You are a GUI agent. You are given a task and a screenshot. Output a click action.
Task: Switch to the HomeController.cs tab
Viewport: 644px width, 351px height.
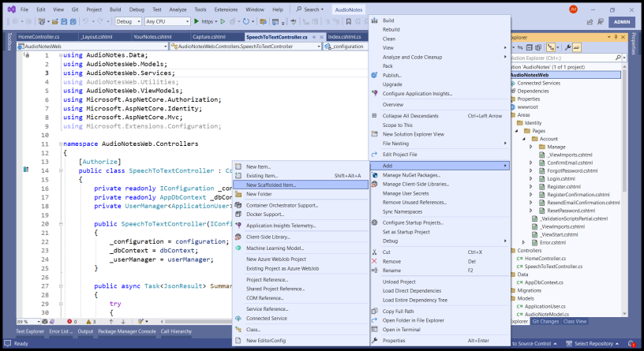(39, 37)
